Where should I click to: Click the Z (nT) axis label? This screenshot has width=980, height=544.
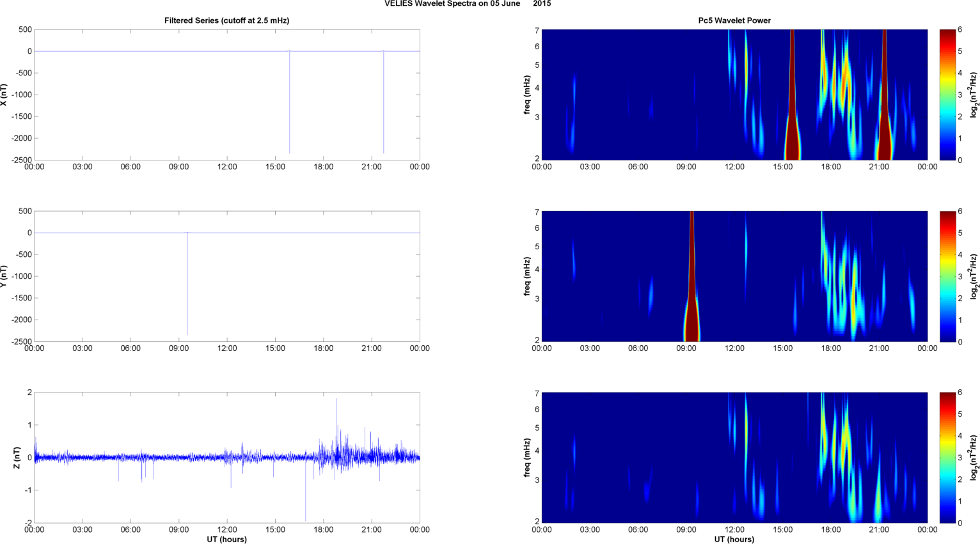[17, 458]
